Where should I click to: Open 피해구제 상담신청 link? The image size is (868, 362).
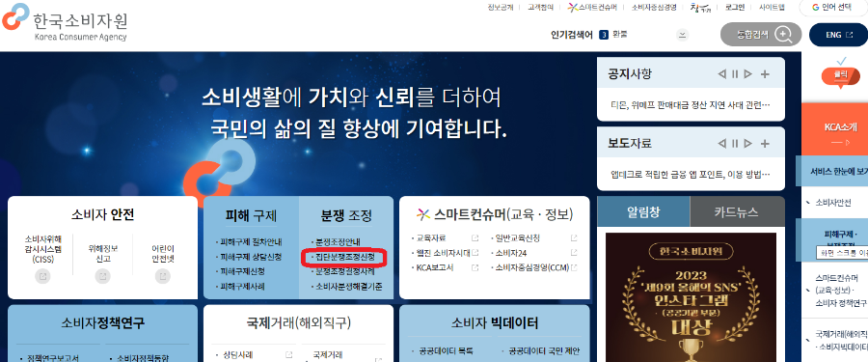click(x=251, y=257)
